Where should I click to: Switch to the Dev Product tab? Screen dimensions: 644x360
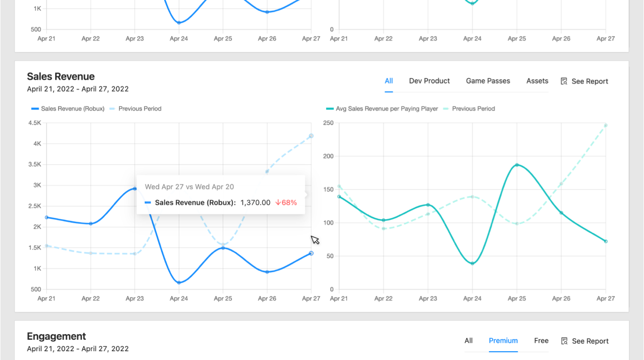429,81
